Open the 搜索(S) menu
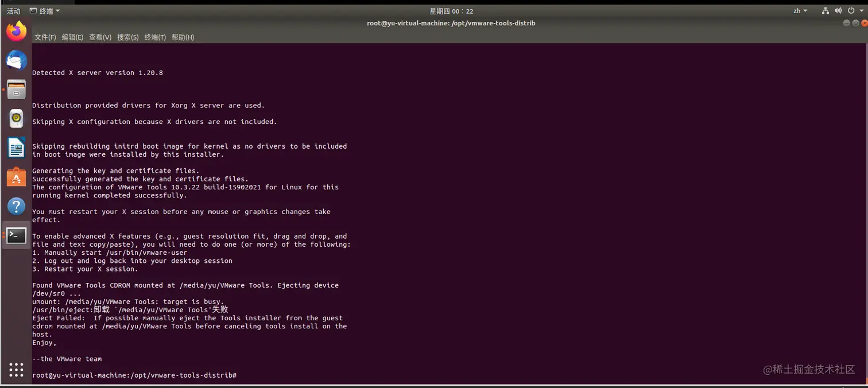Screen dimensions: 868x388 point(128,37)
